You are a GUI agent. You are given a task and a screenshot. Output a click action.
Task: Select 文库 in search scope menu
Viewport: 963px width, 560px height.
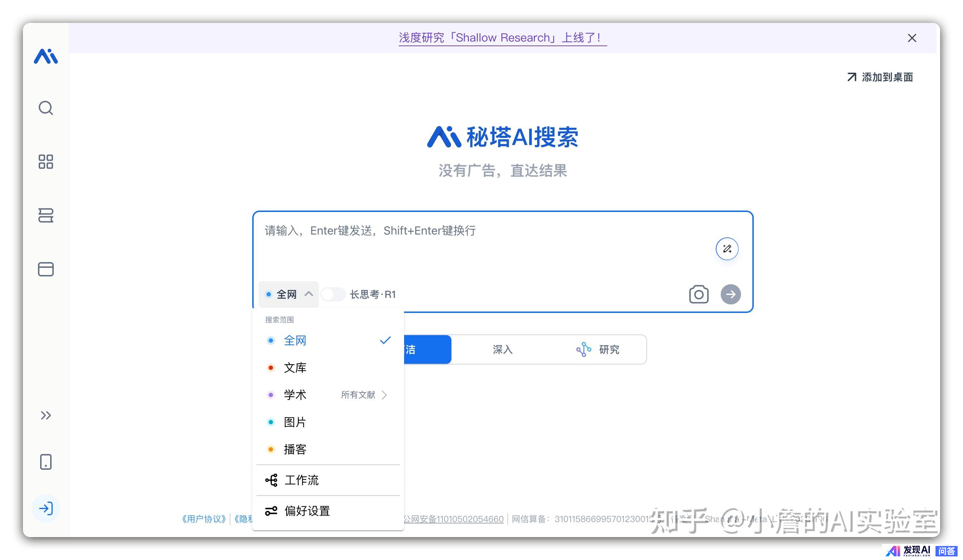328,367
